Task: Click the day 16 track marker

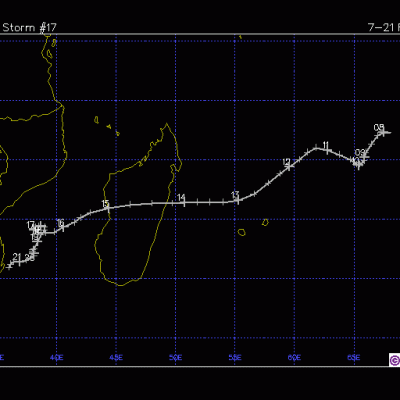Action: [63, 227]
